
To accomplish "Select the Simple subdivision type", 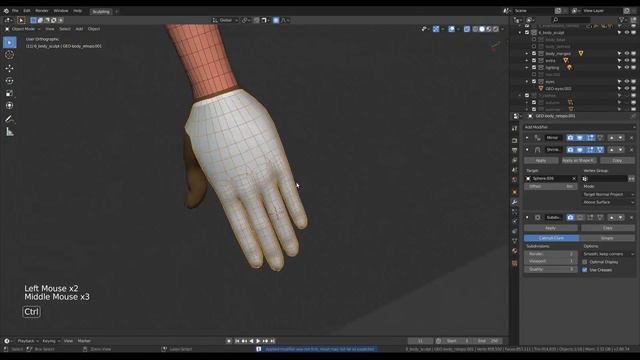I will [607, 238].
